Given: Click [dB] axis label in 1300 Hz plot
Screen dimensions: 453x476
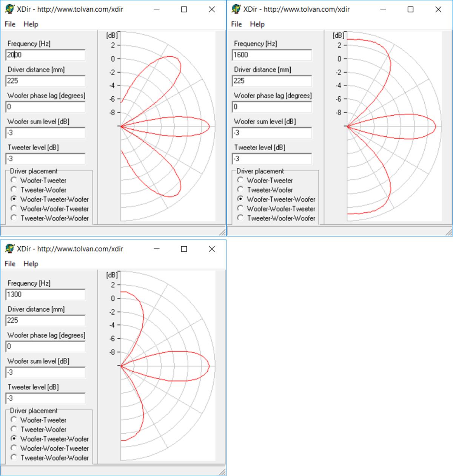Looking at the screenshot, I should (x=112, y=275).
